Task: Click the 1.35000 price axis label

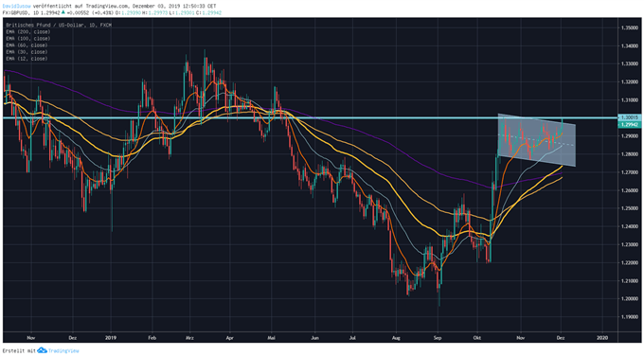Action: pos(629,27)
